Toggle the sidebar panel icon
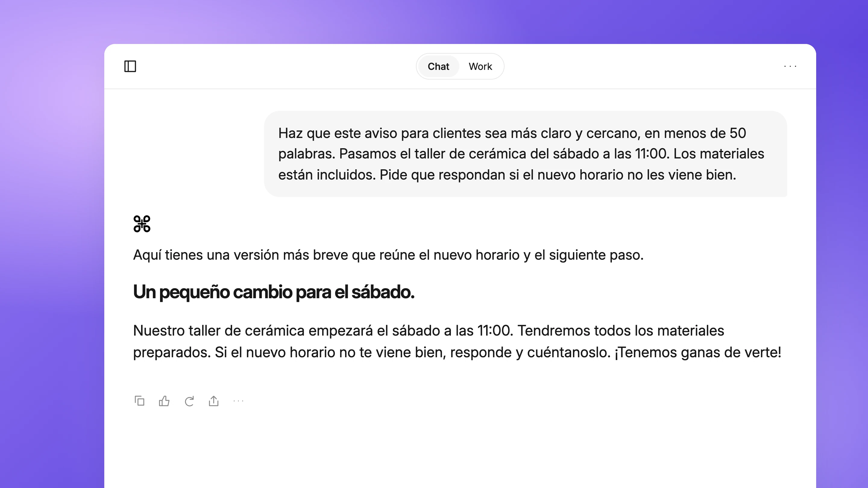This screenshot has width=868, height=488. click(130, 66)
